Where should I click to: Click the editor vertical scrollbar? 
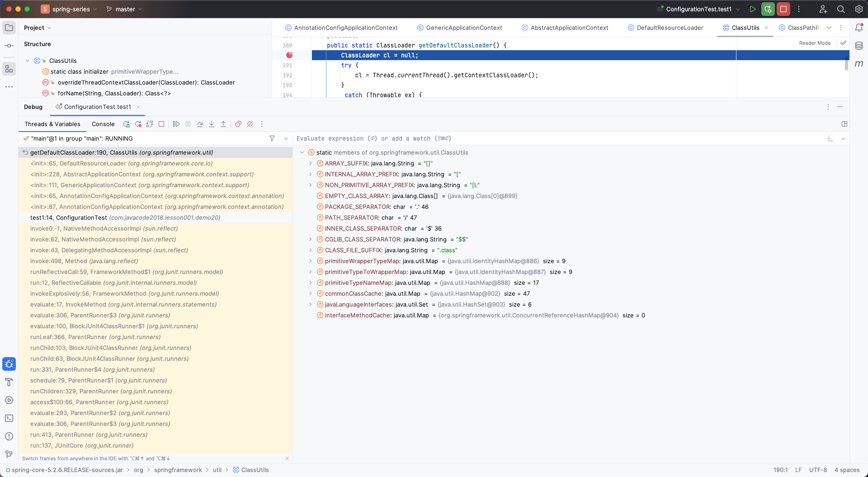pos(846,63)
